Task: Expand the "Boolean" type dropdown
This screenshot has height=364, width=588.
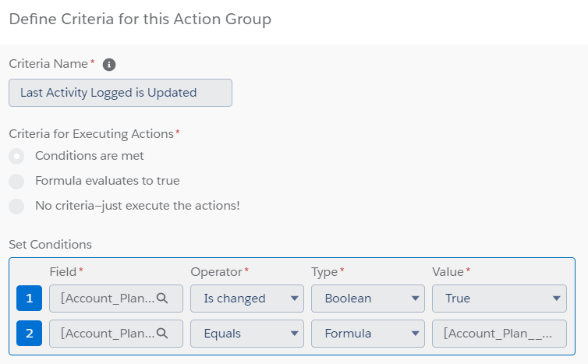Action: 367,298
